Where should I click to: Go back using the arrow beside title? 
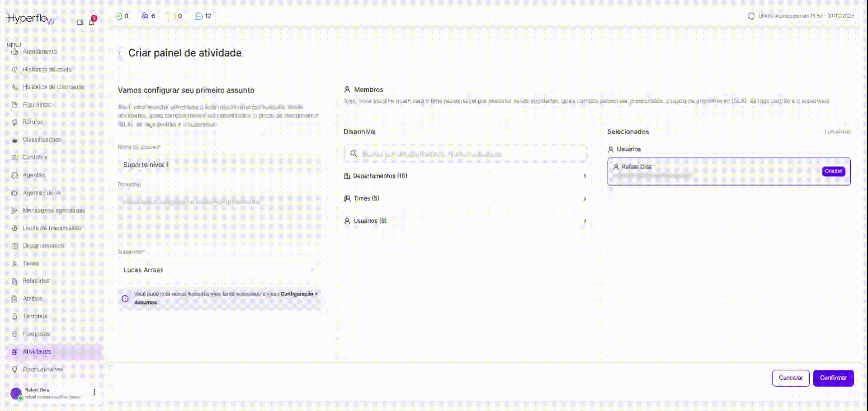coord(120,53)
